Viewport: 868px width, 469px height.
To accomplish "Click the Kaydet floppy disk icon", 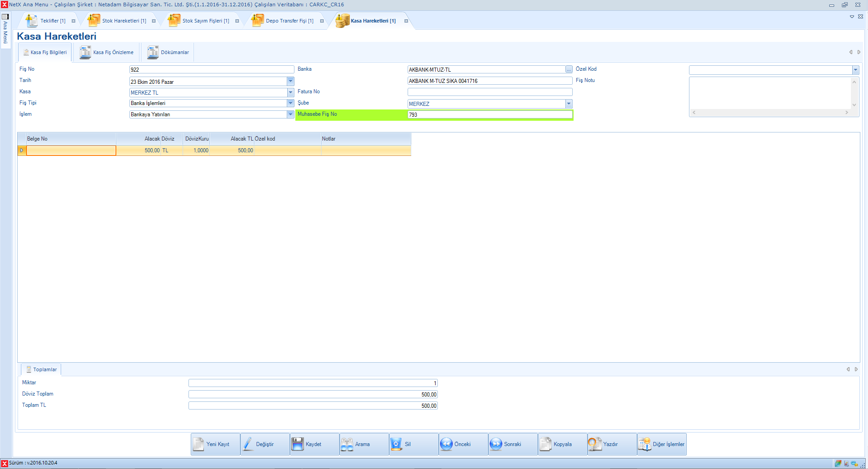I will tap(298, 444).
